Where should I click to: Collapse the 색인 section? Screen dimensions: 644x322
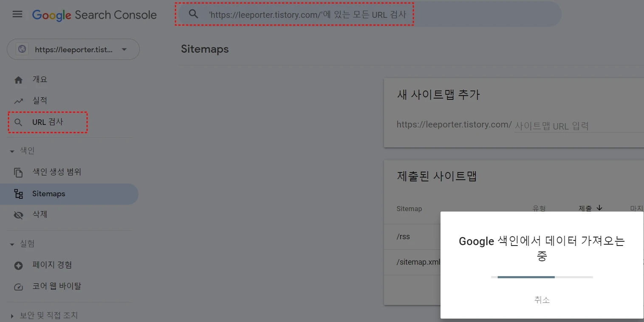coord(23,151)
